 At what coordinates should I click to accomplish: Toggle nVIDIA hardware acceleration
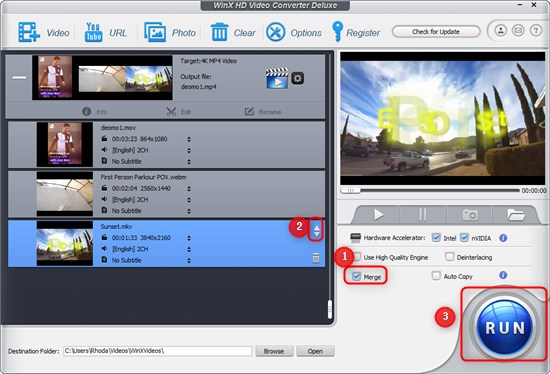point(464,238)
